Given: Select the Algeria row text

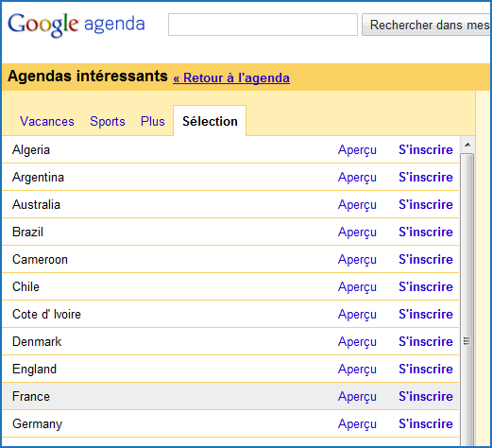Looking at the screenshot, I should 31,150.
